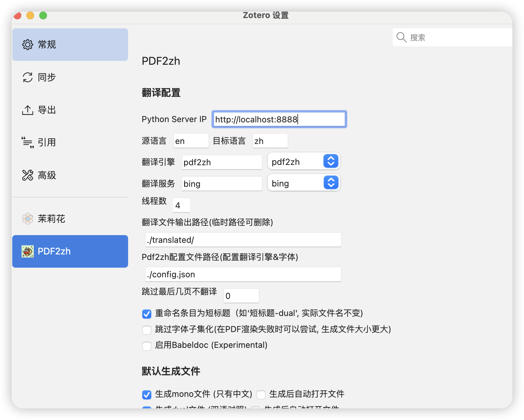The width and height of the screenshot is (524, 420).
Task: Toggle generate mono file checkbox
Action: click(x=147, y=395)
